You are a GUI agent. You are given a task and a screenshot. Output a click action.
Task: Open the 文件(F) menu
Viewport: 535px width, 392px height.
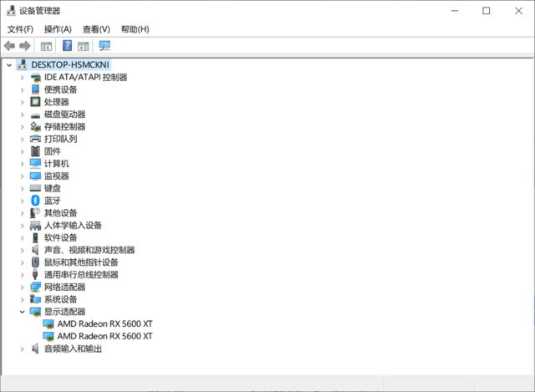click(x=20, y=29)
